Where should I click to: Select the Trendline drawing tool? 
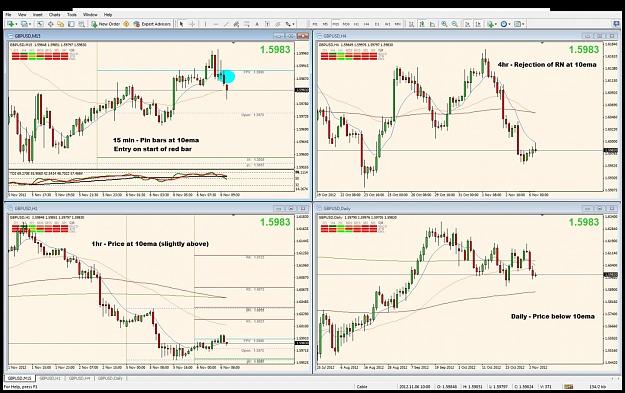pos(226,24)
